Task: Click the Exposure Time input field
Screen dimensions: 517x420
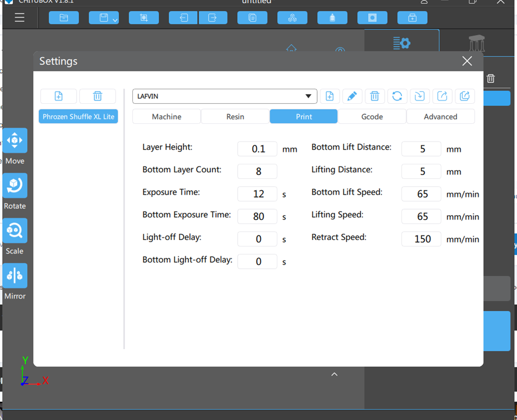Action: click(258, 194)
